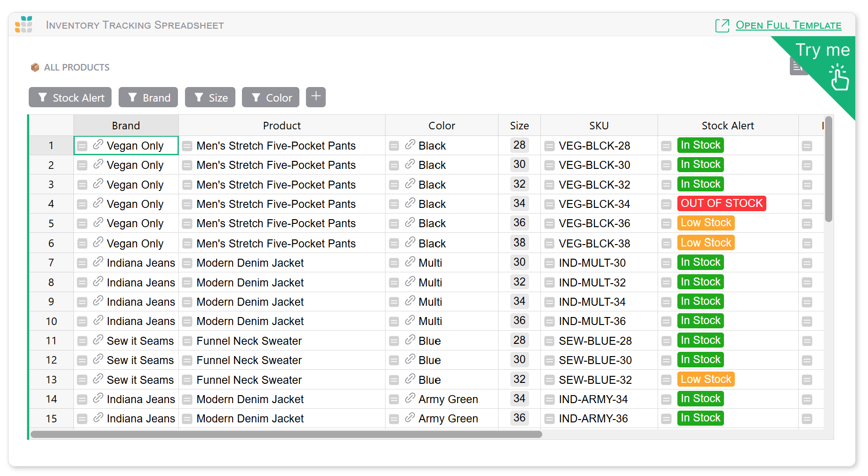The height and width of the screenshot is (476, 868).
Task: Select the SKU column header
Action: 599,126
